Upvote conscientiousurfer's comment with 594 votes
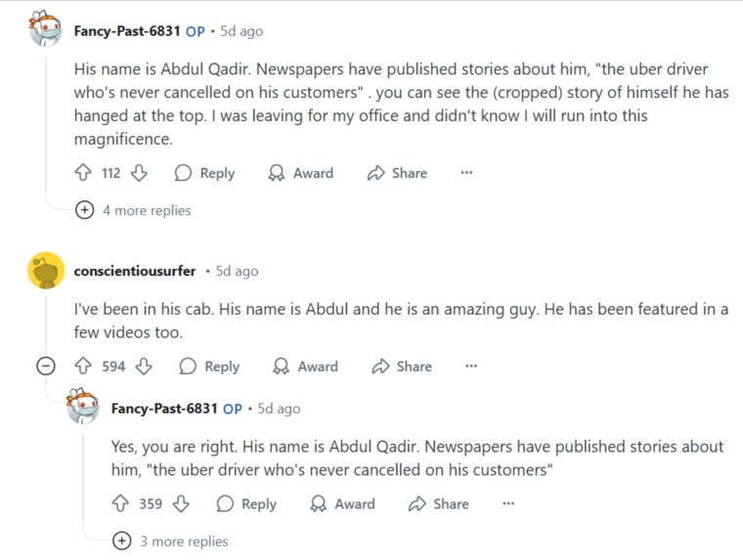This screenshot has height=560, width=743. click(x=83, y=366)
